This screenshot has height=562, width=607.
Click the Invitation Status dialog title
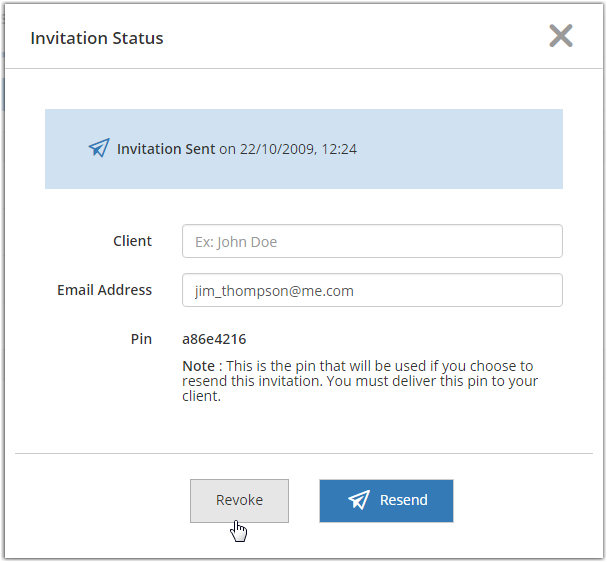coord(97,38)
